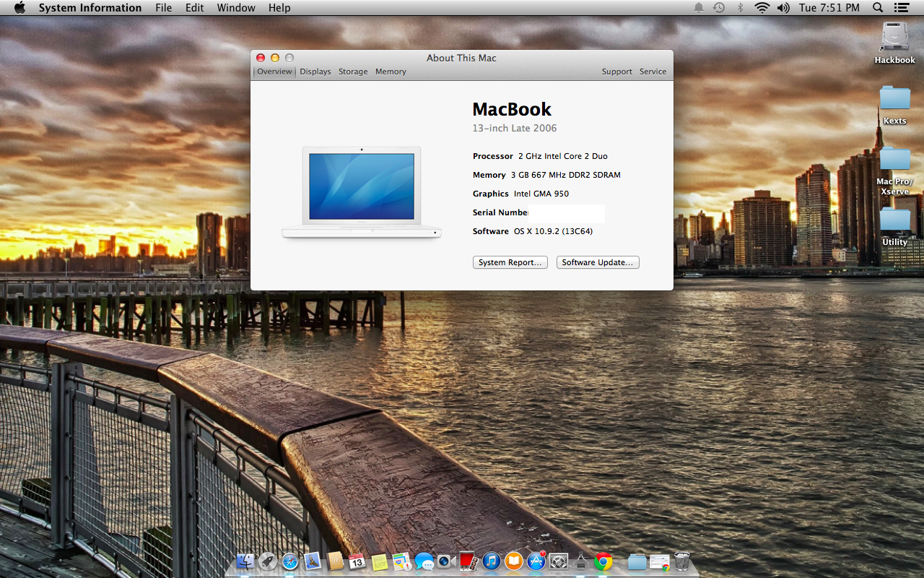Open System Preferences gear icon in Dock
This screenshot has height=578, width=924.
(559, 561)
